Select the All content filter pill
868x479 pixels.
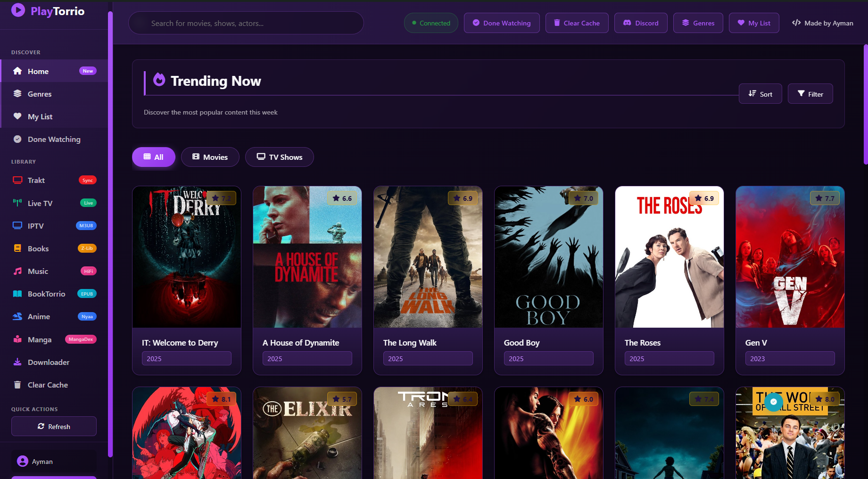[153, 157]
